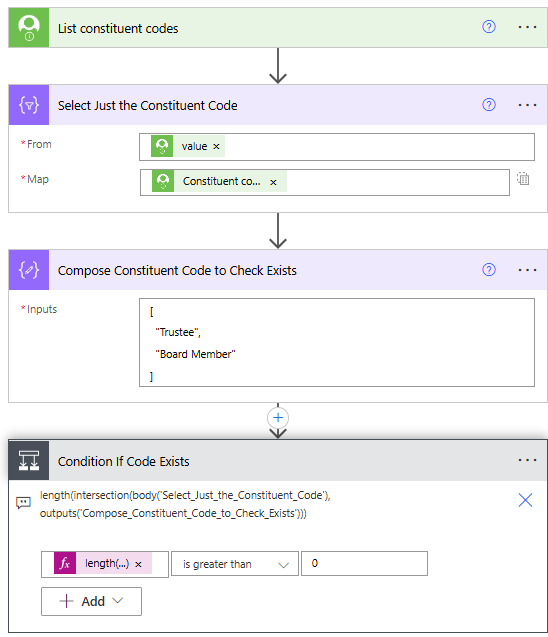Switch Map to text mode icon
548x637 pixels.
point(523,178)
